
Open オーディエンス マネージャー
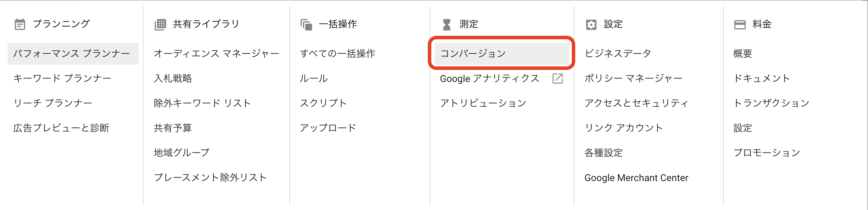tap(216, 53)
